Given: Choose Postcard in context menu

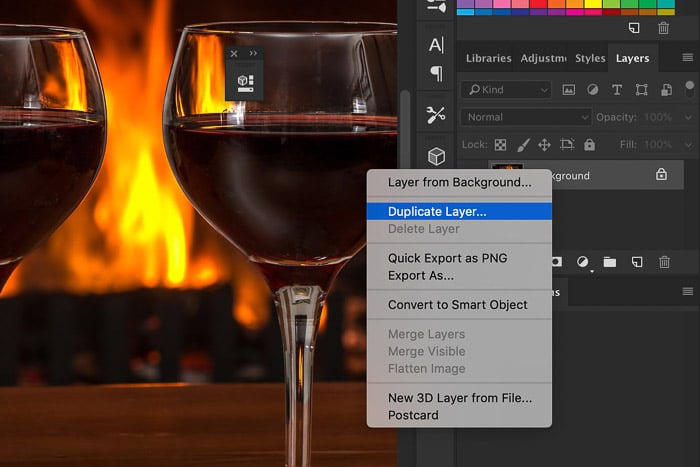Looking at the screenshot, I should coord(459,415).
